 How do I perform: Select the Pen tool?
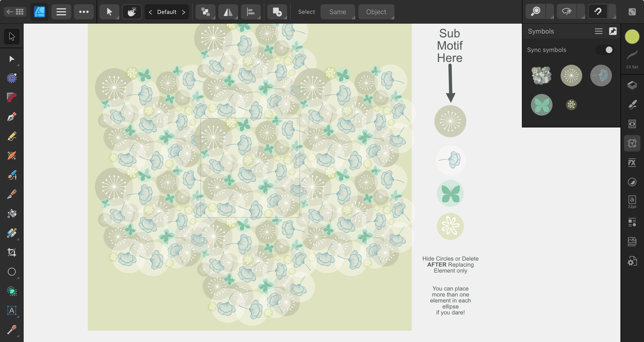click(x=12, y=117)
